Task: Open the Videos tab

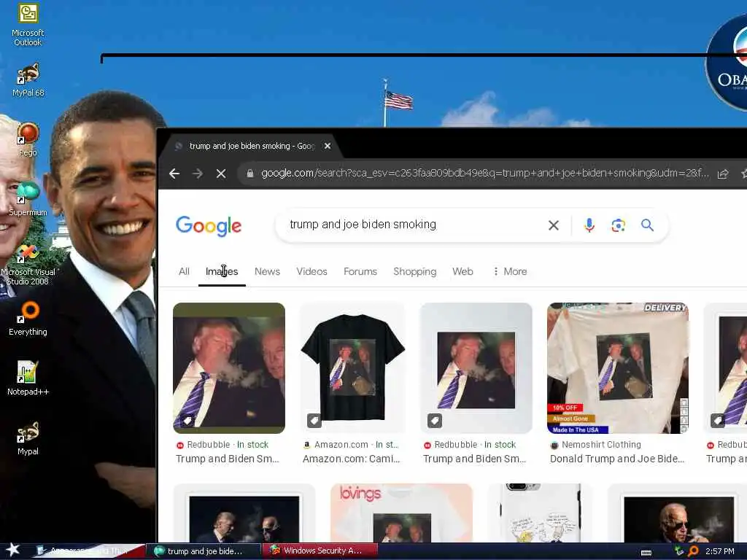Action: click(x=311, y=271)
